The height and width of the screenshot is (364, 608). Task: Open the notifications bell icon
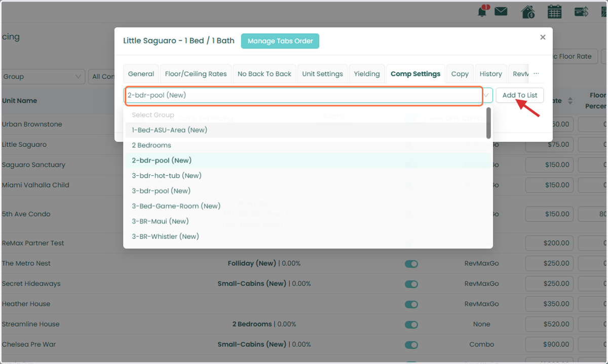[482, 11]
